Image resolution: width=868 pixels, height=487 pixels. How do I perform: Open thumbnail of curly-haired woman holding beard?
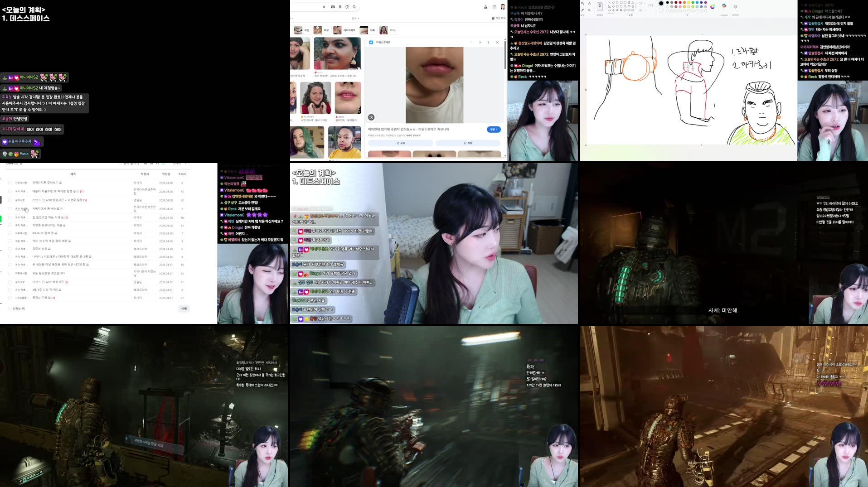[316, 98]
